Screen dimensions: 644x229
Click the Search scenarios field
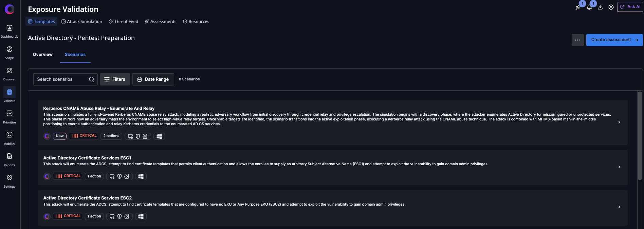point(62,79)
